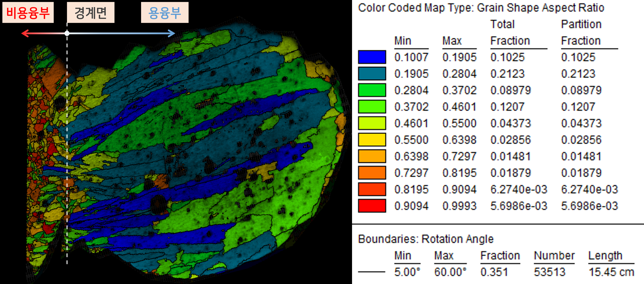The image size is (644, 284).
Task: Select the red-orange 0.8195 legend swatch
Action: tap(372, 189)
